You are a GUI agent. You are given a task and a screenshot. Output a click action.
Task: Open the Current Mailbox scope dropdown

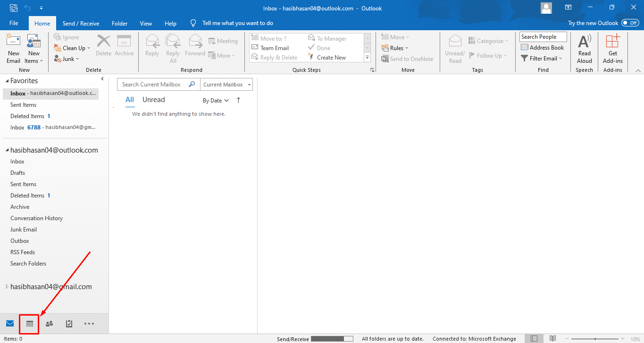click(226, 85)
